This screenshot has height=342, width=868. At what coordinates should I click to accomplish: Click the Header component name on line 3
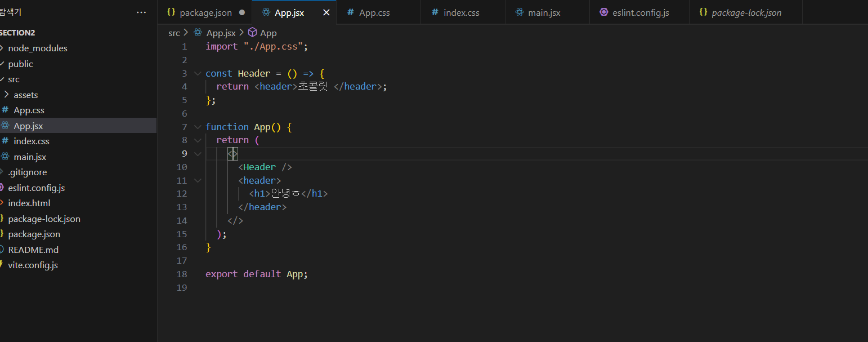pos(254,73)
